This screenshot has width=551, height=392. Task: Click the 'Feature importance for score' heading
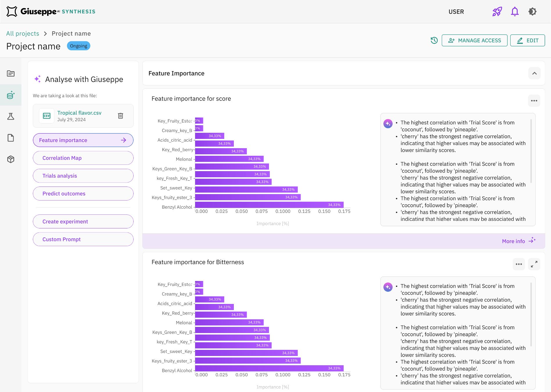tap(191, 99)
